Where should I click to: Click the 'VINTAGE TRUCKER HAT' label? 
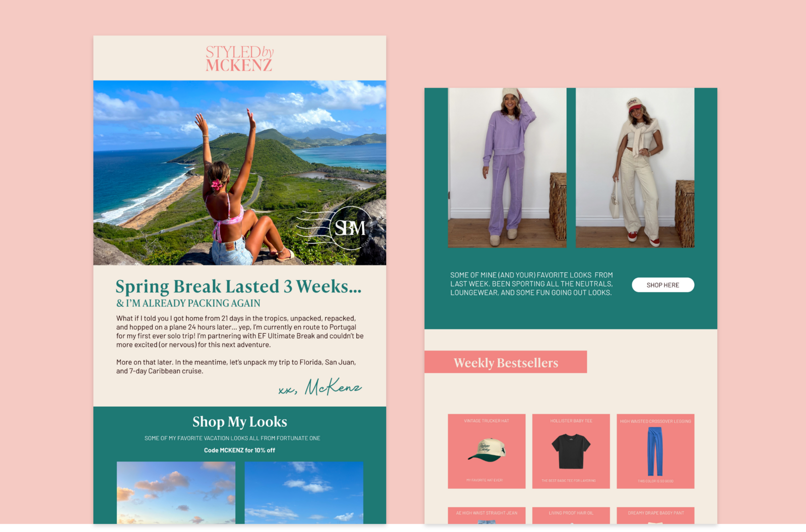pos(487,421)
